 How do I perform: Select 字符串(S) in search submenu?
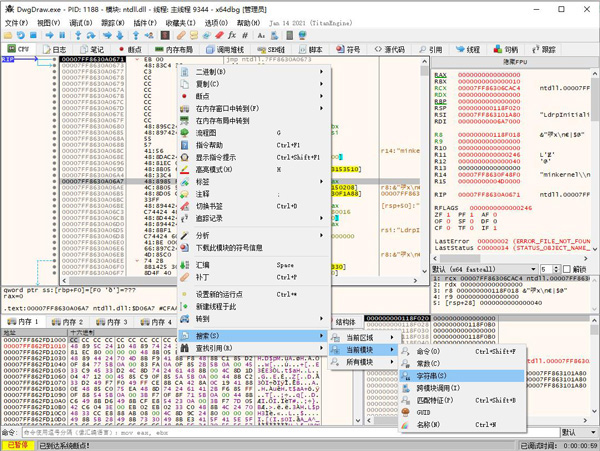461,376
